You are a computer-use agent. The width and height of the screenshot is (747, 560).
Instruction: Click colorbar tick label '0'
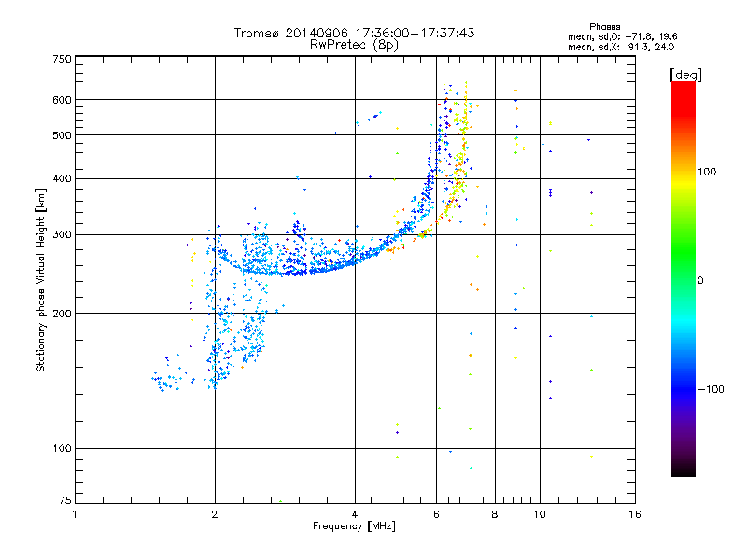tap(700, 281)
